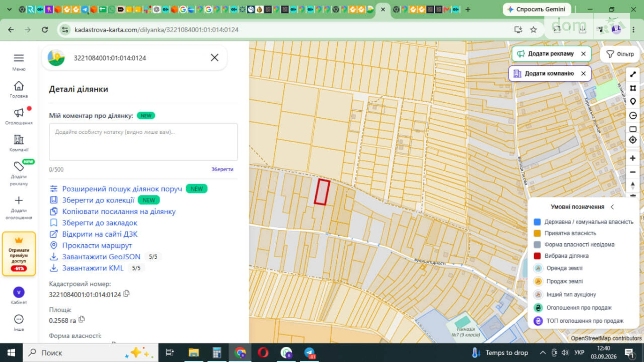Click Прокласти маршрут link
This screenshot has width=644, height=362.
(x=97, y=245)
